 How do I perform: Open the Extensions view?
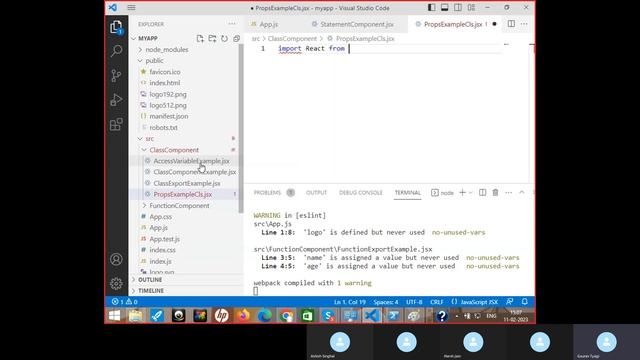click(116, 124)
